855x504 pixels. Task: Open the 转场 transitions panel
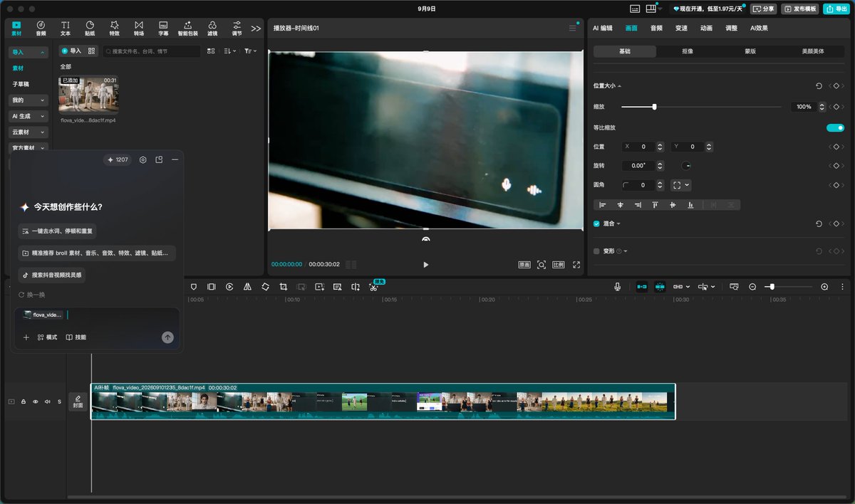click(139, 28)
